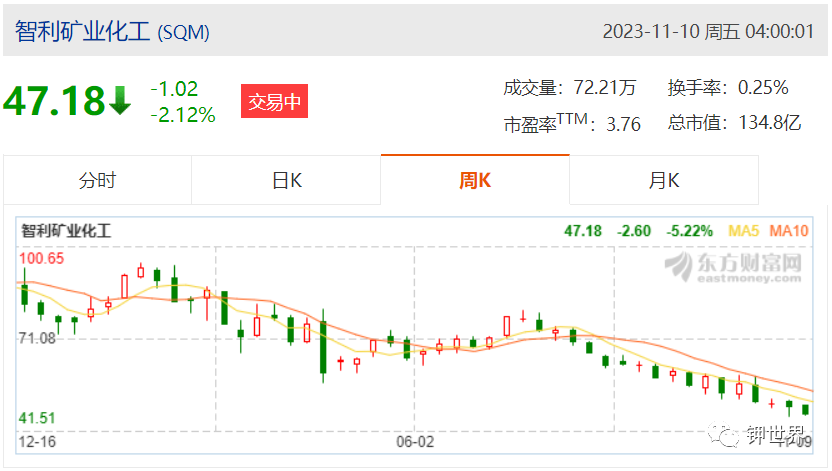
Task: Click the 06-02 date marker on chart axis
Action: pyautogui.click(x=415, y=441)
